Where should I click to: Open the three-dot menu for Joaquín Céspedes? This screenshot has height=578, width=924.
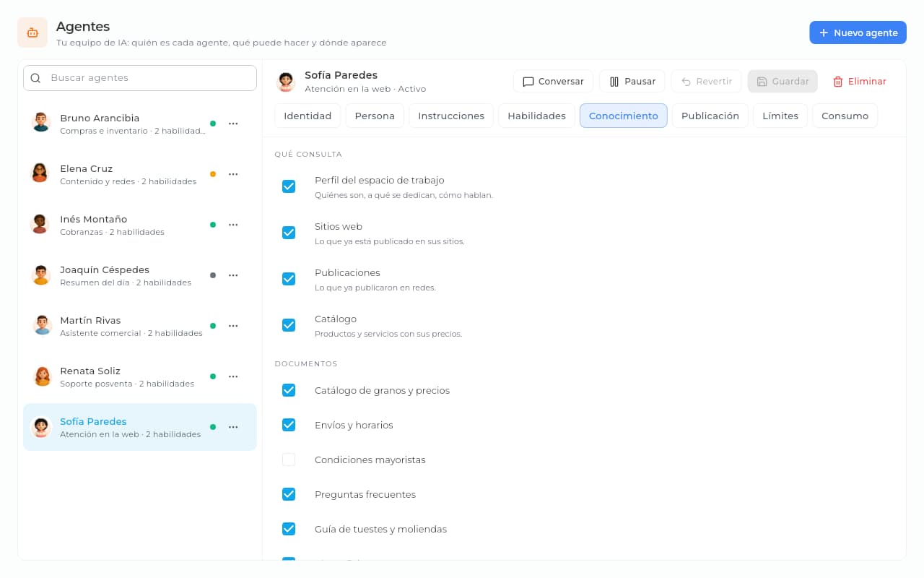(x=233, y=275)
